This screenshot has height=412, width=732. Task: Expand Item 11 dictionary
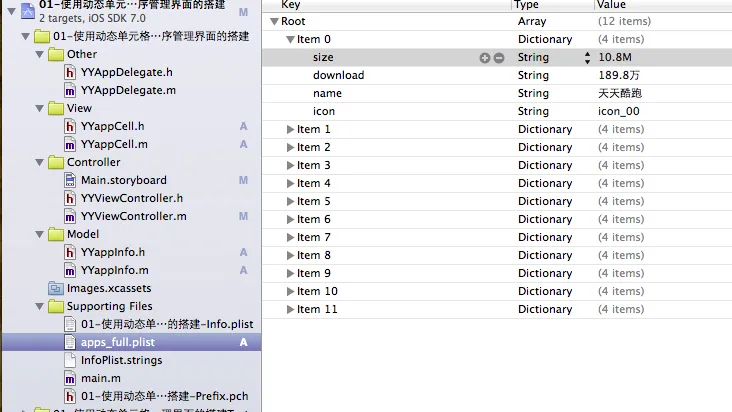click(x=290, y=309)
